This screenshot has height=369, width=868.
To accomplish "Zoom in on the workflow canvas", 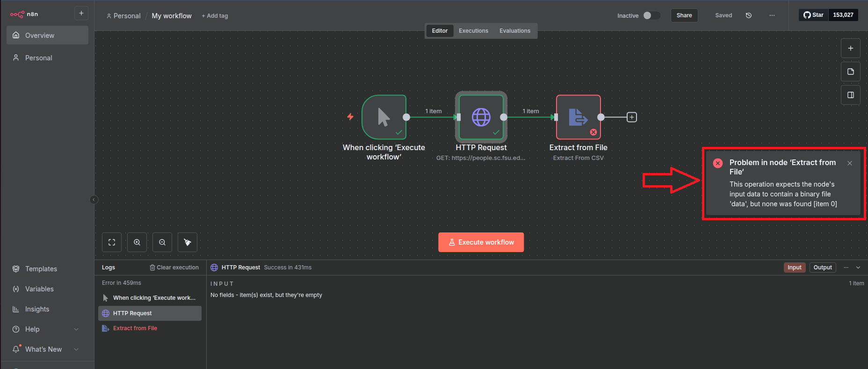I will [137, 242].
